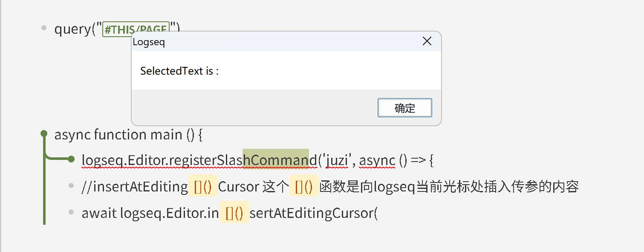The image size is (644, 252).
Task: Open the first []() link after insertAtEditing
Action: [x=203, y=187]
